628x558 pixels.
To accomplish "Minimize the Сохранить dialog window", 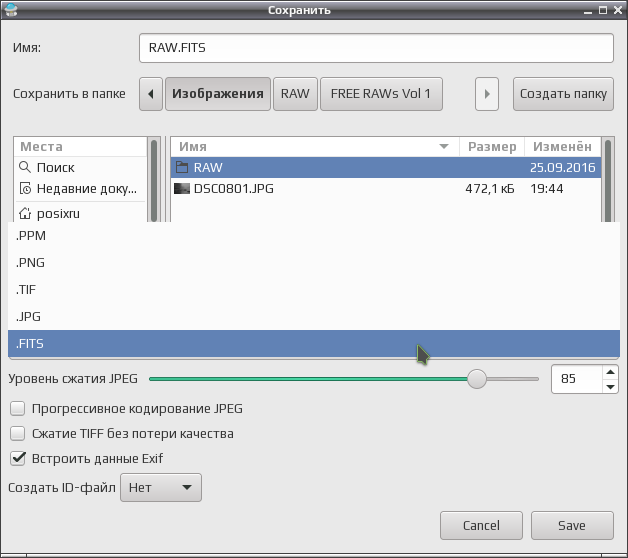I will coord(588,11).
